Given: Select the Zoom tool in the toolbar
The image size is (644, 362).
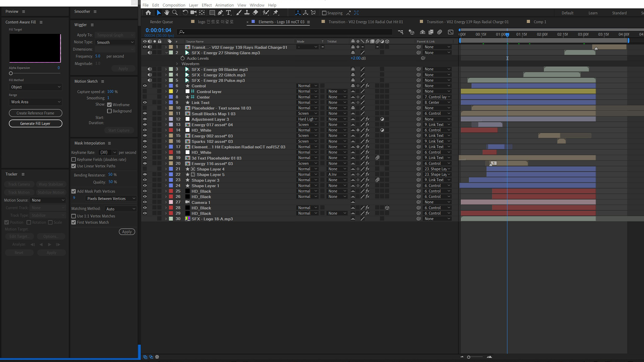Looking at the screenshot, I should [175, 13].
